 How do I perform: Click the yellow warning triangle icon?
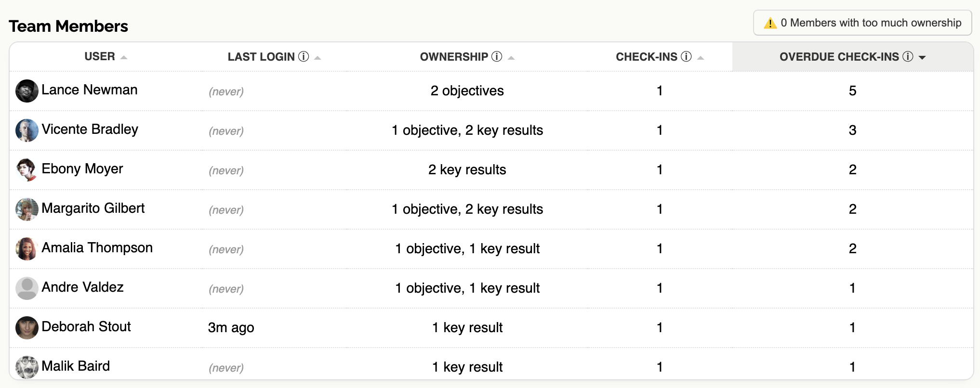[x=770, y=23]
